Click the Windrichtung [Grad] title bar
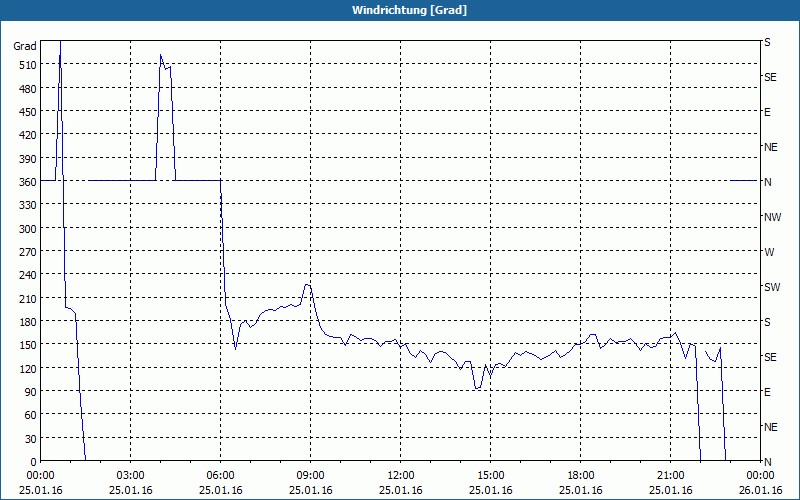The image size is (800, 500). pos(400,10)
